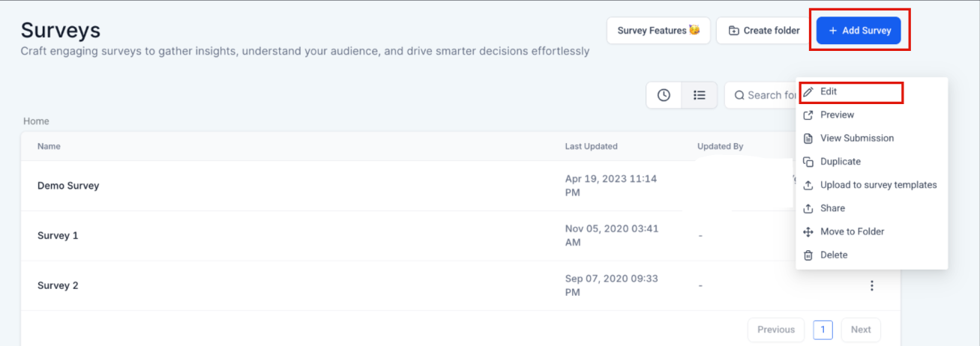Click the Create folder button
Viewport: 980px width, 346px height.
tap(763, 31)
